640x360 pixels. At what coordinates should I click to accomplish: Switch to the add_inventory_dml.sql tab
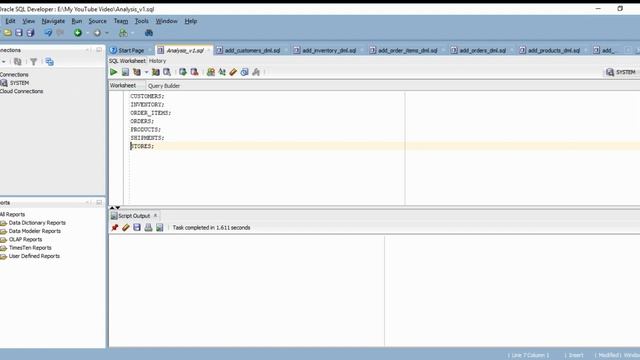pos(328,50)
